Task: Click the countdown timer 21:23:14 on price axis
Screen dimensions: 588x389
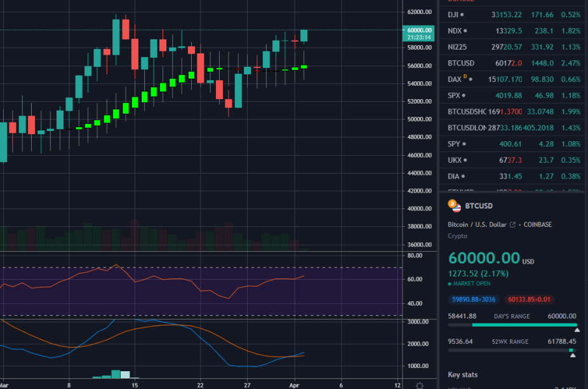Action: (419, 37)
